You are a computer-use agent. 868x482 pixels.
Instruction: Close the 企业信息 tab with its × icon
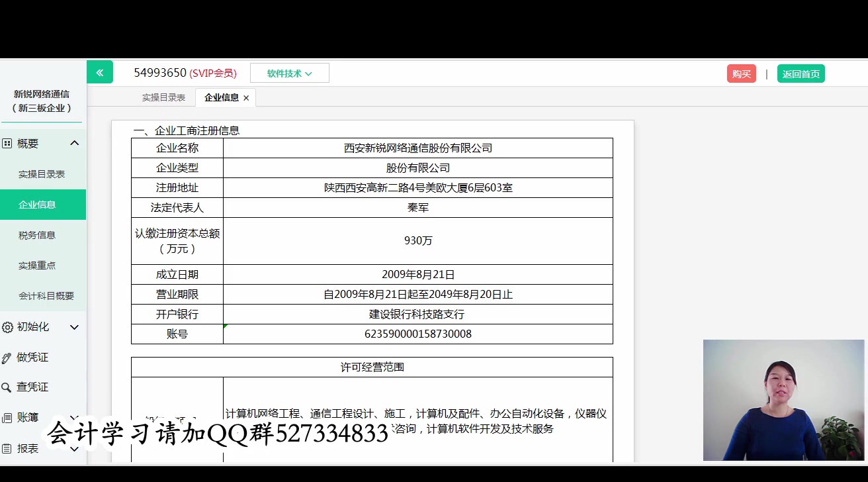tap(245, 97)
